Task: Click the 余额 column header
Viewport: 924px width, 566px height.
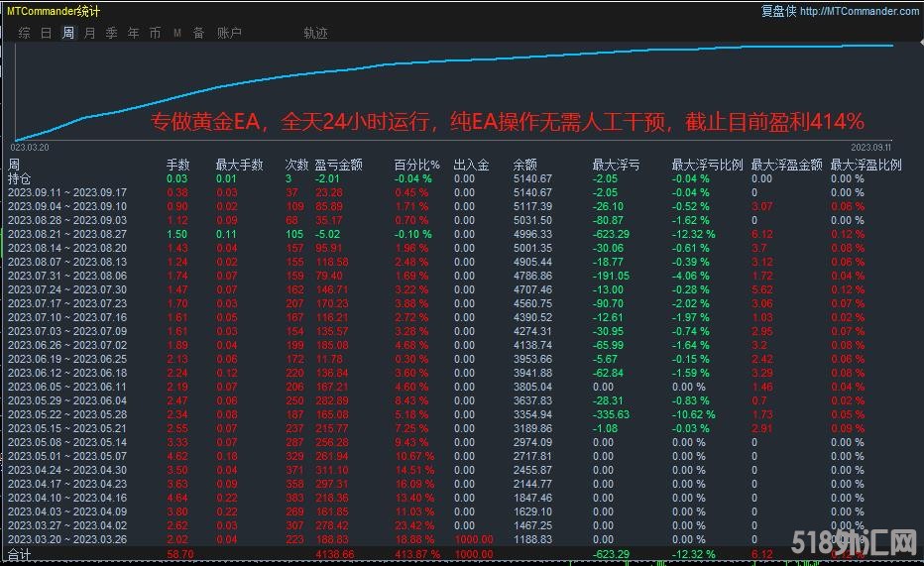Action: (x=525, y=165)
